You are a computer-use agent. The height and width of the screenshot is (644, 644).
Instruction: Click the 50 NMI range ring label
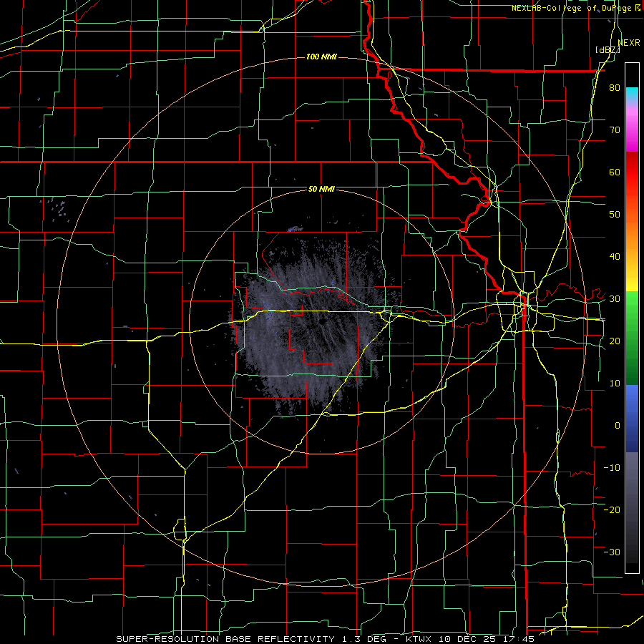321,189
